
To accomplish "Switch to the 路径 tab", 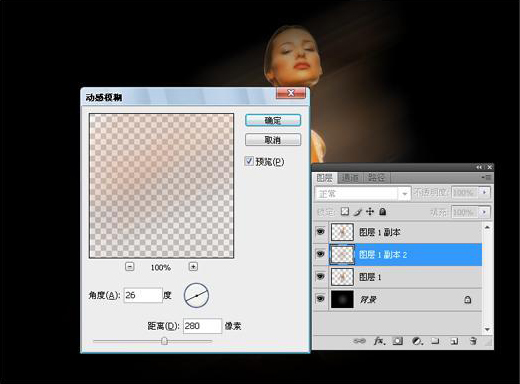I will click(x=376, y=178).
